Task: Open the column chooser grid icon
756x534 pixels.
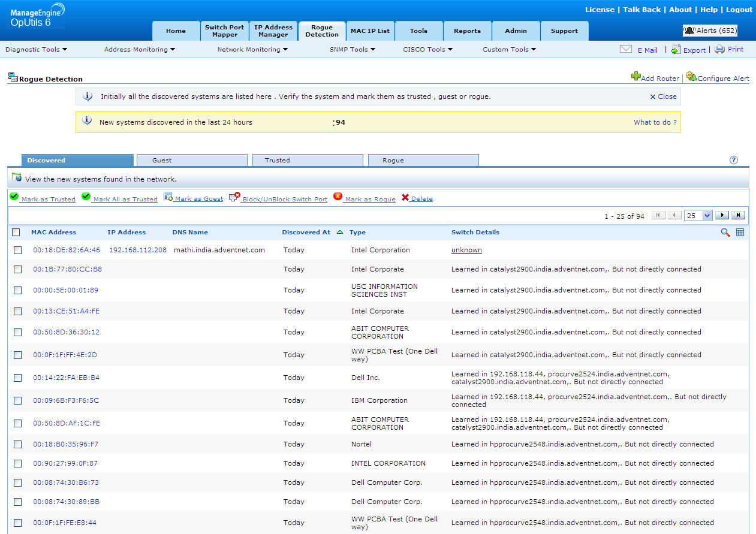Action: click(740, 233)
